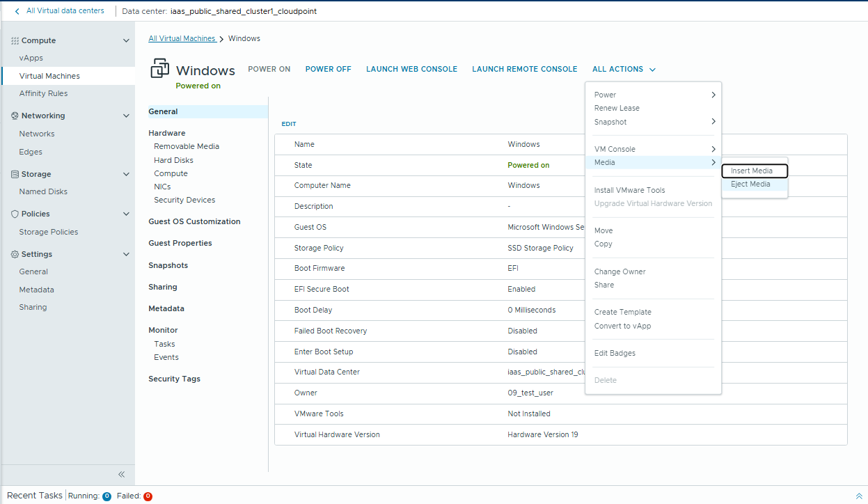Select Insert Media in the submenu

(755, 171)
